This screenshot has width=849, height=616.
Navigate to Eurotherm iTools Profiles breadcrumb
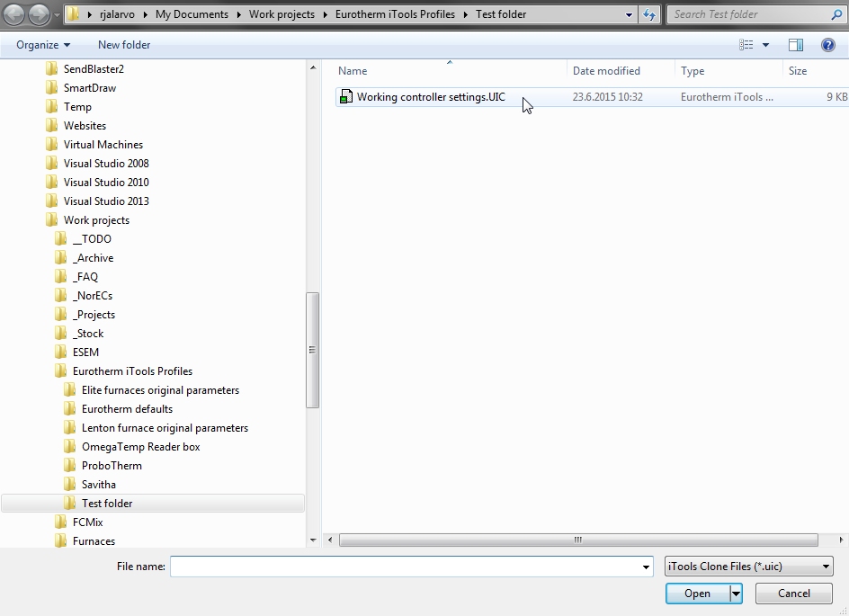tap(395, 14)
